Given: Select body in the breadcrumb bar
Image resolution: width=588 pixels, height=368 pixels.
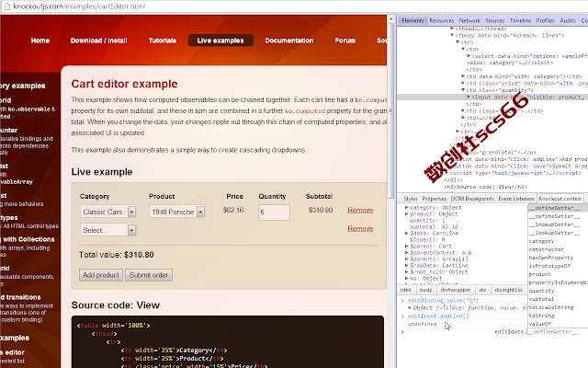Looking at the screenshot, I should coord(425,290).
